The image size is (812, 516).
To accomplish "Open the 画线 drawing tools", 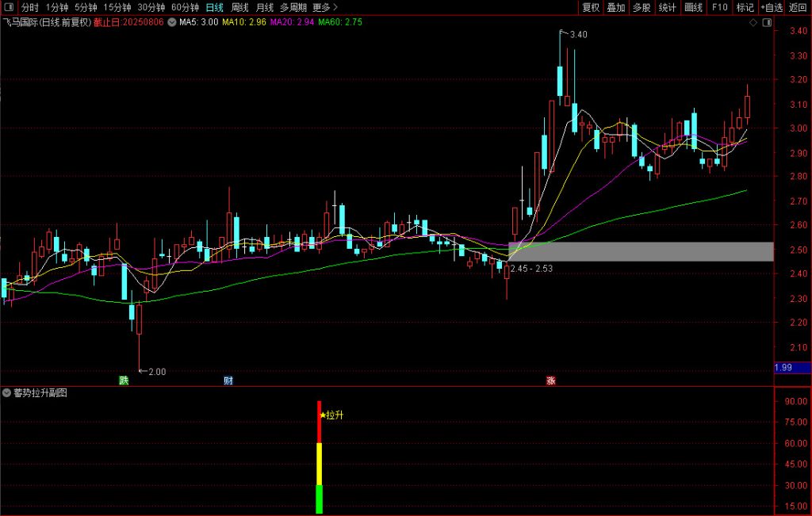I will 693,7.
